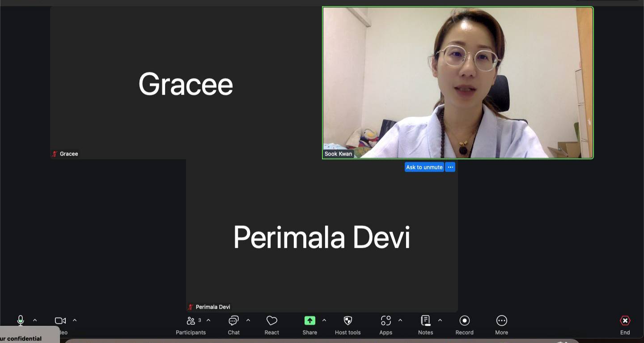Start recording with the Record button

tap(464, 321)
